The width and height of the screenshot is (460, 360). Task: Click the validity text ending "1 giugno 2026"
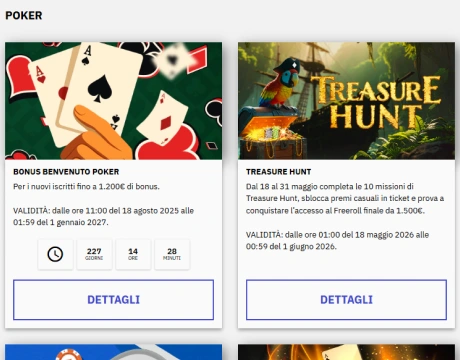click(337, 241)
